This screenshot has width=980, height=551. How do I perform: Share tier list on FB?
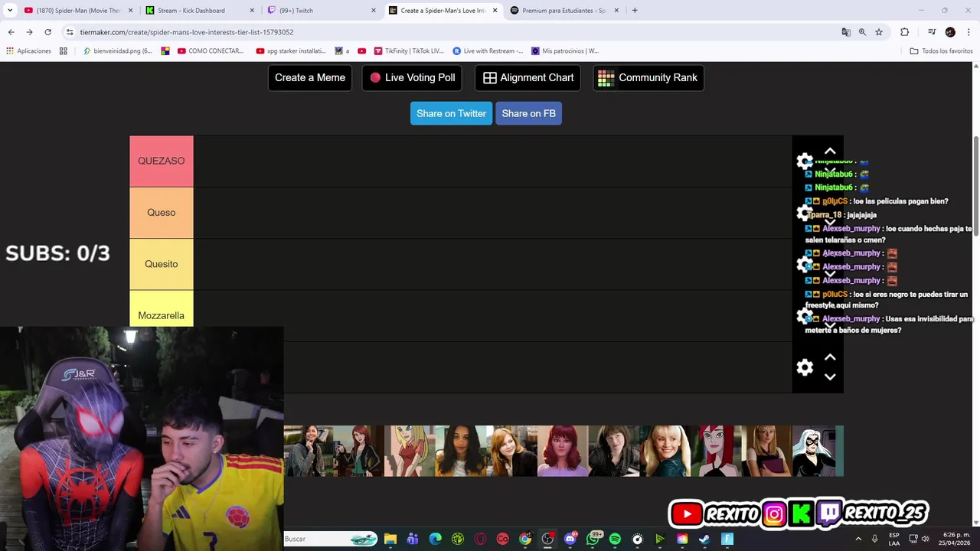pyautogui.click(x=528, y=113)
